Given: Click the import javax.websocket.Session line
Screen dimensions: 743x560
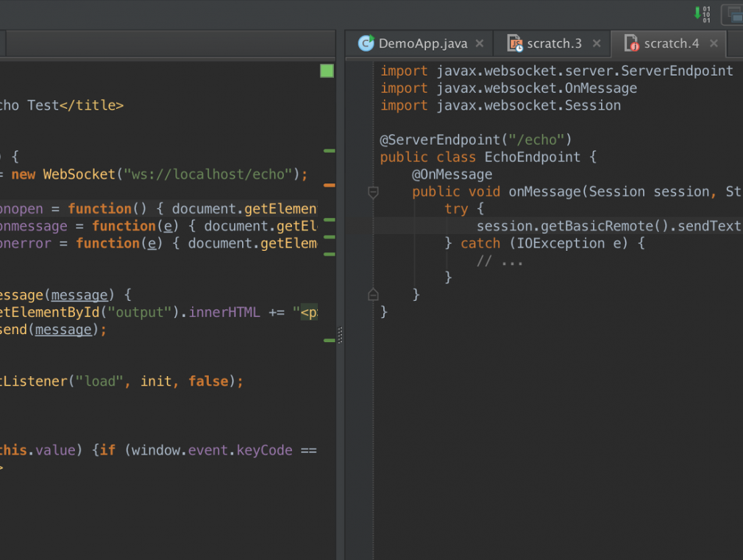Looking at the screenshot, I should 500,105.
